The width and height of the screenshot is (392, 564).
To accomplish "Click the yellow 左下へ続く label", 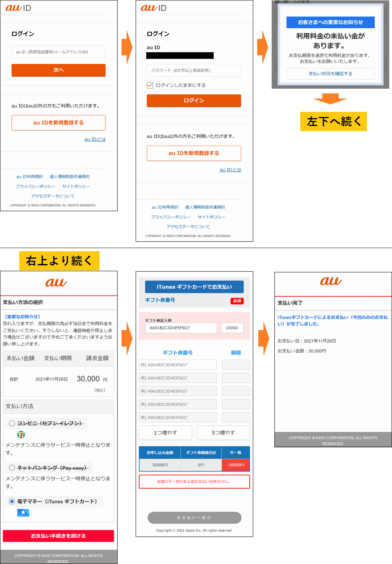I will 334,122.
